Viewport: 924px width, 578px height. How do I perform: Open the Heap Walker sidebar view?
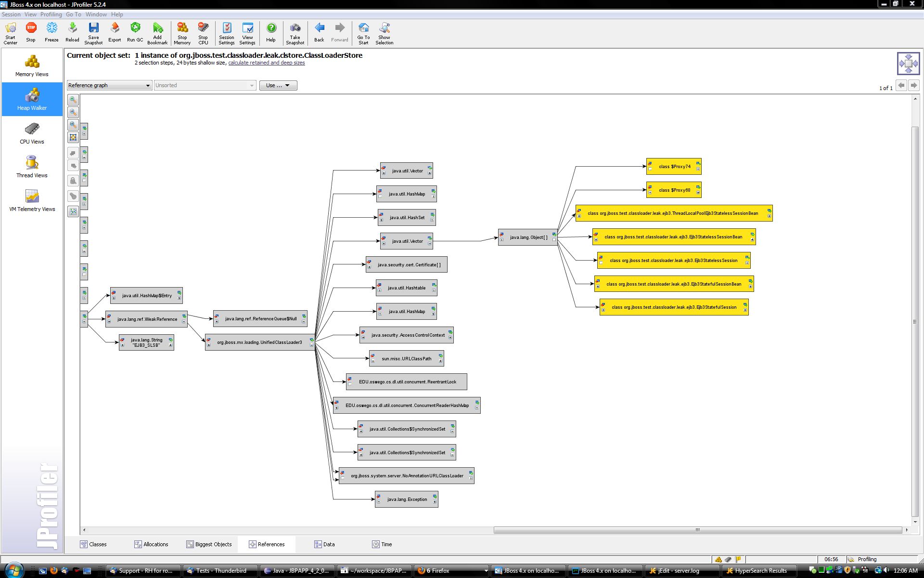click(32, 99)
